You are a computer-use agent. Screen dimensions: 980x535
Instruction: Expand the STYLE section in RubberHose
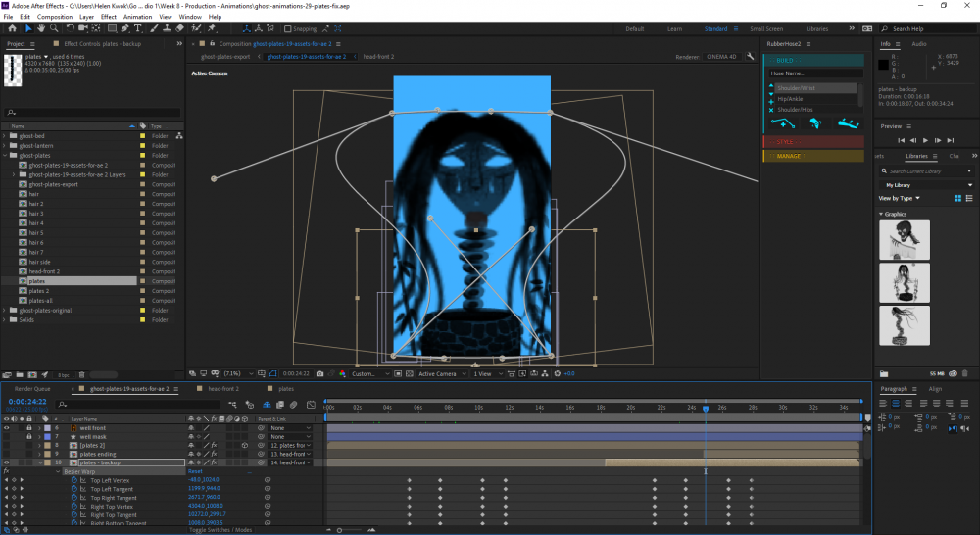[813, 142]
